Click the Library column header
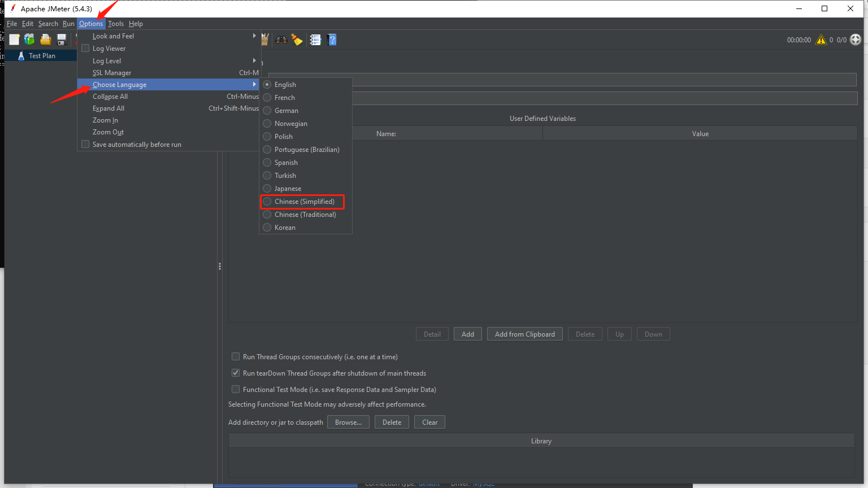The height and width of the screenshot is (488, 868). (x=541, y=441)
